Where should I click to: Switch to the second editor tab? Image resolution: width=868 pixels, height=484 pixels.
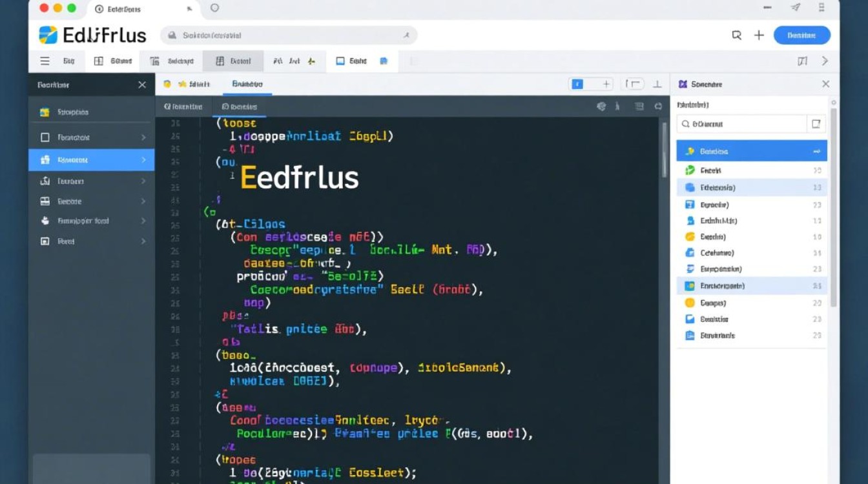pos(247,84)
